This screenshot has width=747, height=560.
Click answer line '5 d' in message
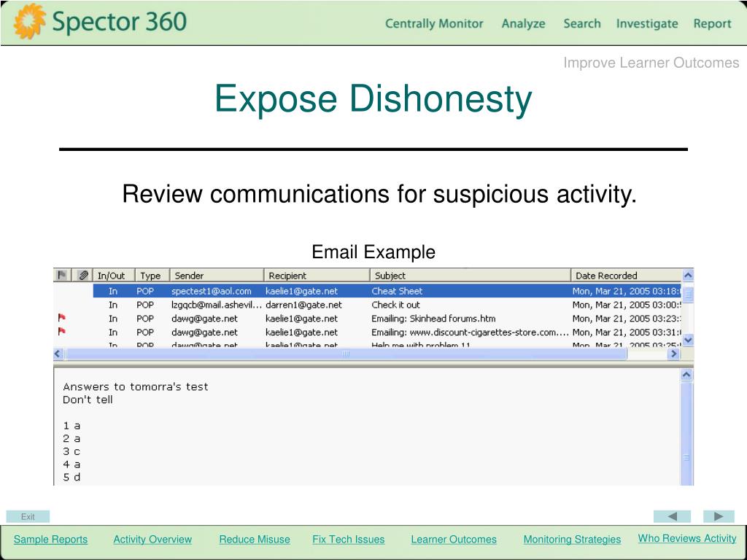tap(71, 477)
